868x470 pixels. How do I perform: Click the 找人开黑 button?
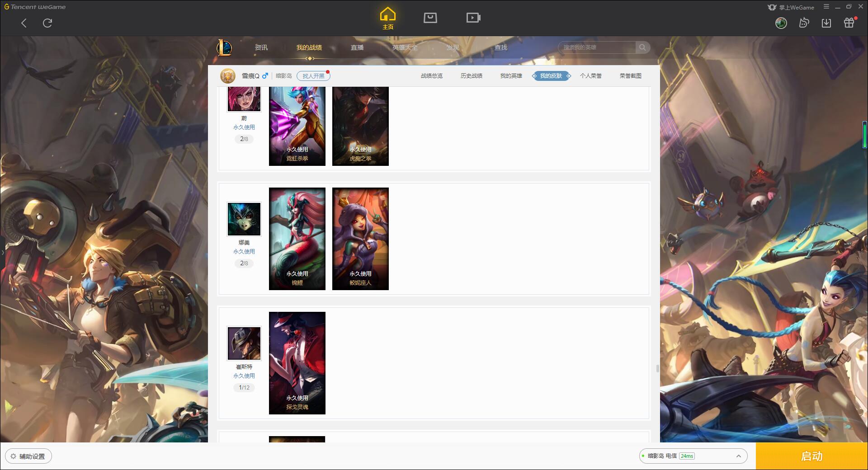coord(313,76)
